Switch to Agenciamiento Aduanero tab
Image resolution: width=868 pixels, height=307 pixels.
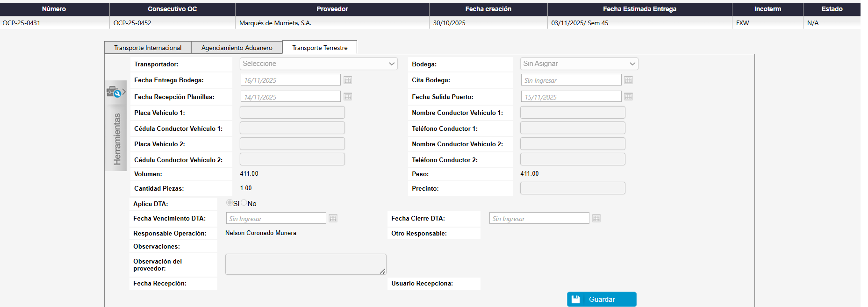[237, 48]
